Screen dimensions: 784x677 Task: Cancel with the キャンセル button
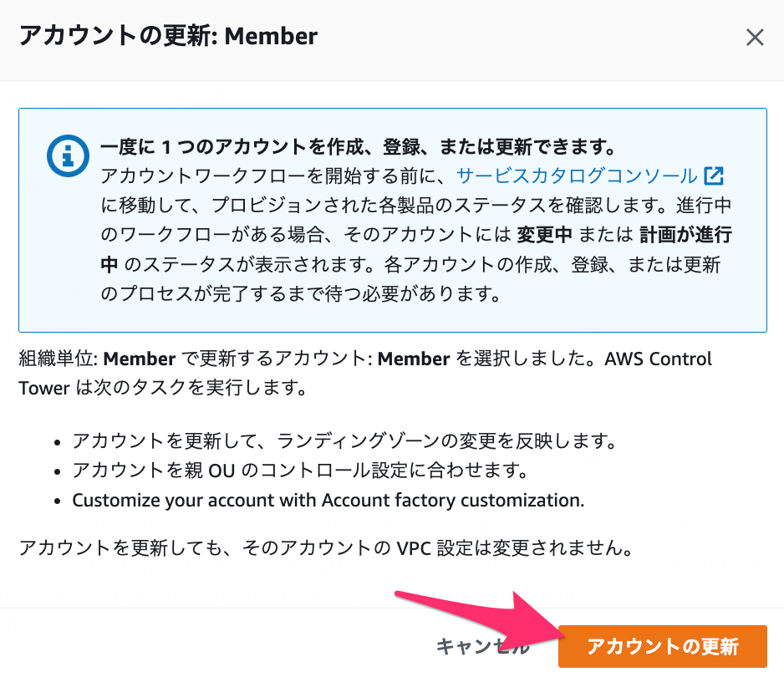(x=483, y=647)
